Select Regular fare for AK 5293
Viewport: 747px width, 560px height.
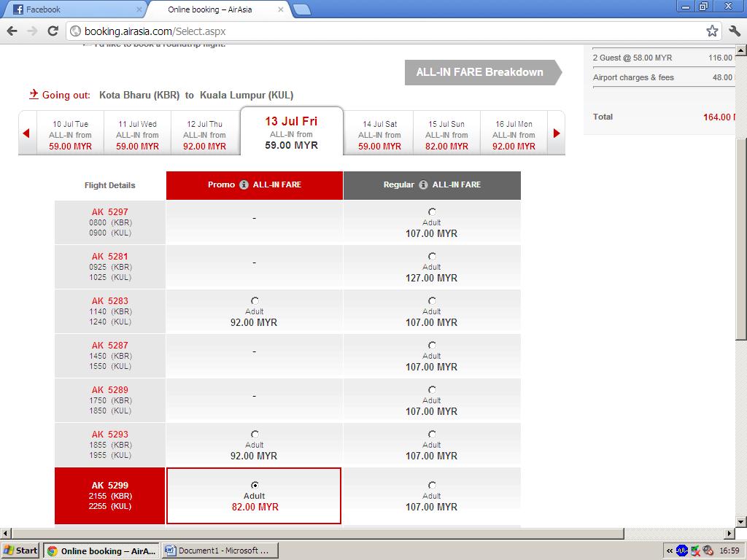point(432,435)
